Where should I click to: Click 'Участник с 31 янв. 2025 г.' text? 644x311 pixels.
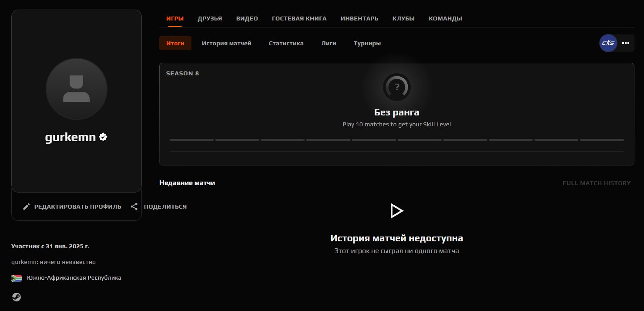(50, 246)
